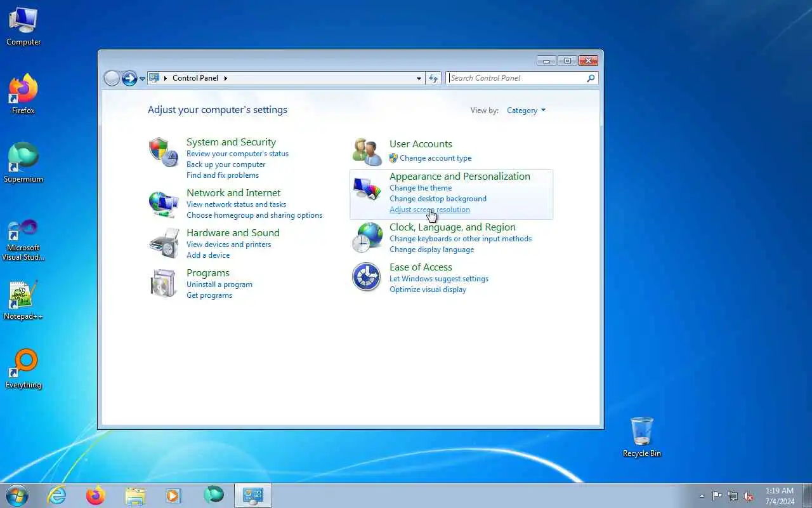The height and width of the screenshot is (508, 812).
Task: Open the address bar history dropdown arrow
Action: 419,79
